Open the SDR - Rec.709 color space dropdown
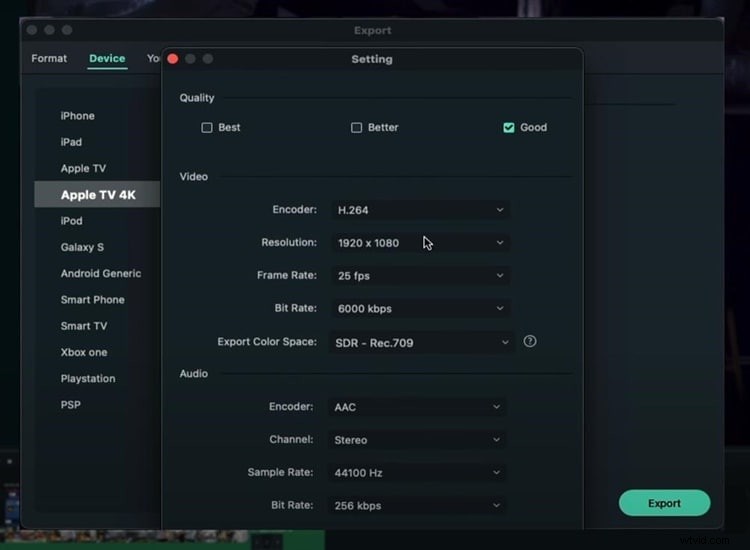 [421, 342]
